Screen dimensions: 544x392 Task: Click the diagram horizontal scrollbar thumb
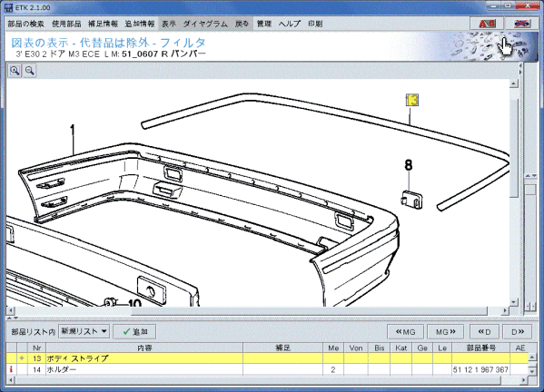tap(309, 310)
